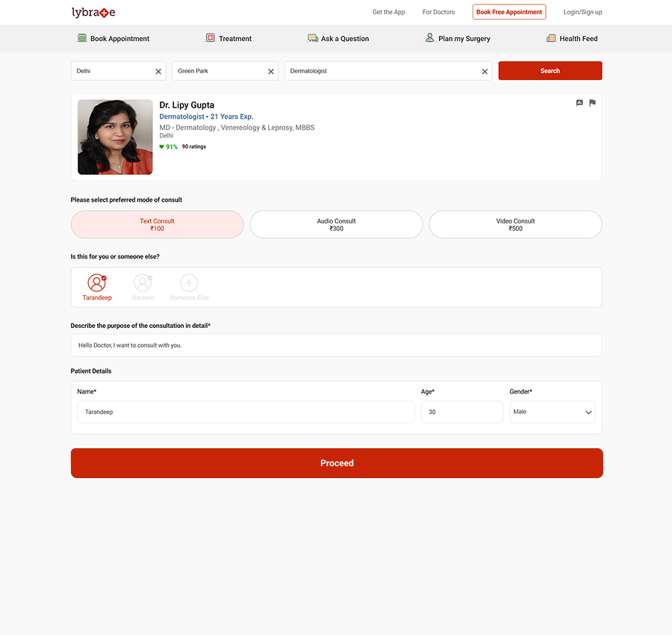This screenshot has width=672, height=635.
Task: Click Book Free Appointment
Action: pos(508,12)
